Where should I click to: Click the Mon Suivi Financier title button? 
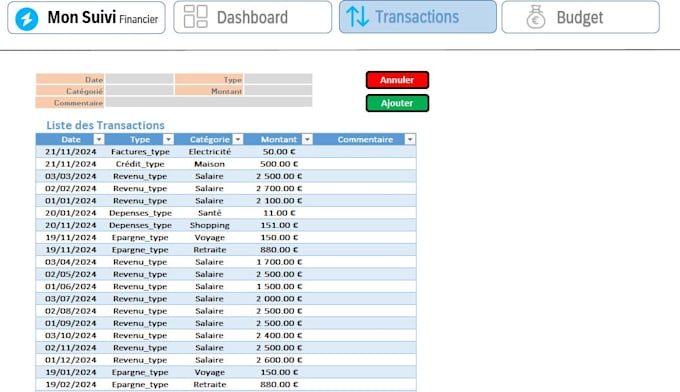[86, 18]
